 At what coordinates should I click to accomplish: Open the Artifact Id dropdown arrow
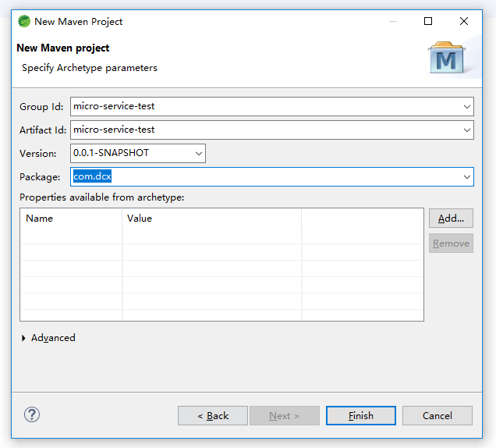coord(467,130)
